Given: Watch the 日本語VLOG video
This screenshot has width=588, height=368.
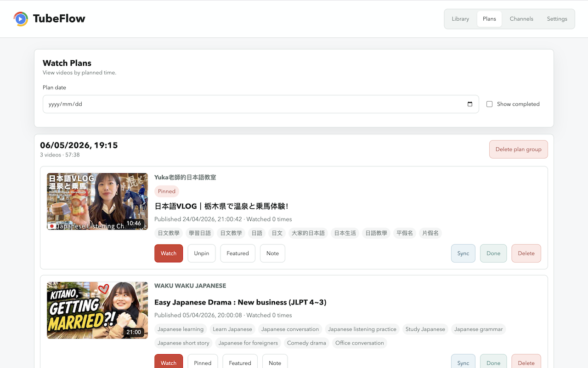Looking at the screenshot, I should [x=169, y=253].
